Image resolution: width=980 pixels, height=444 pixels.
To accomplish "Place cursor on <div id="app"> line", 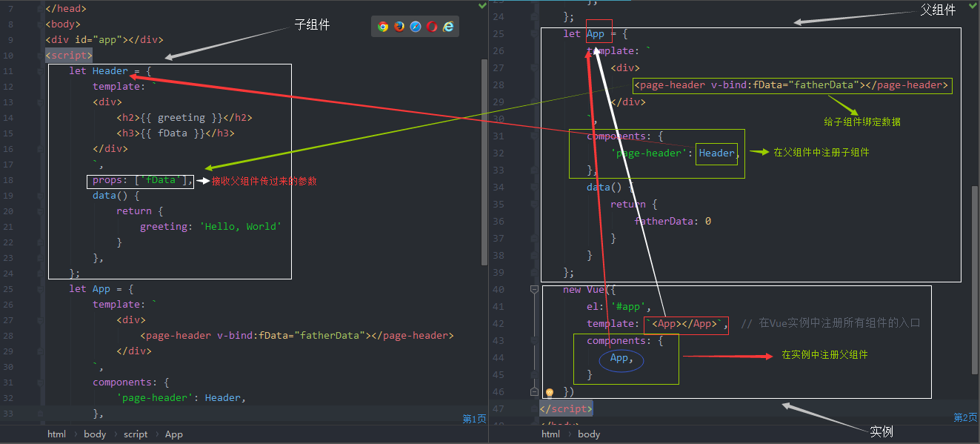I will tap(104, 40).
